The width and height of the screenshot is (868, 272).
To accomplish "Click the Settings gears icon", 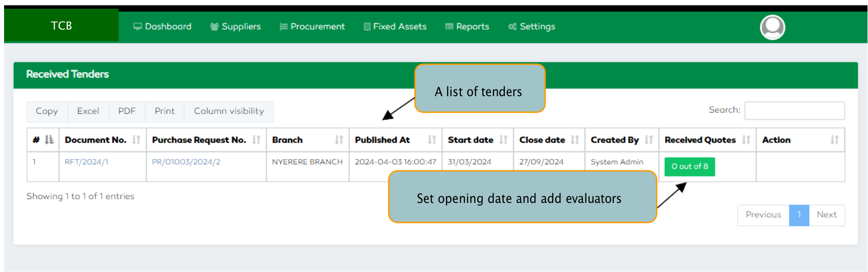I will (512, 27).
